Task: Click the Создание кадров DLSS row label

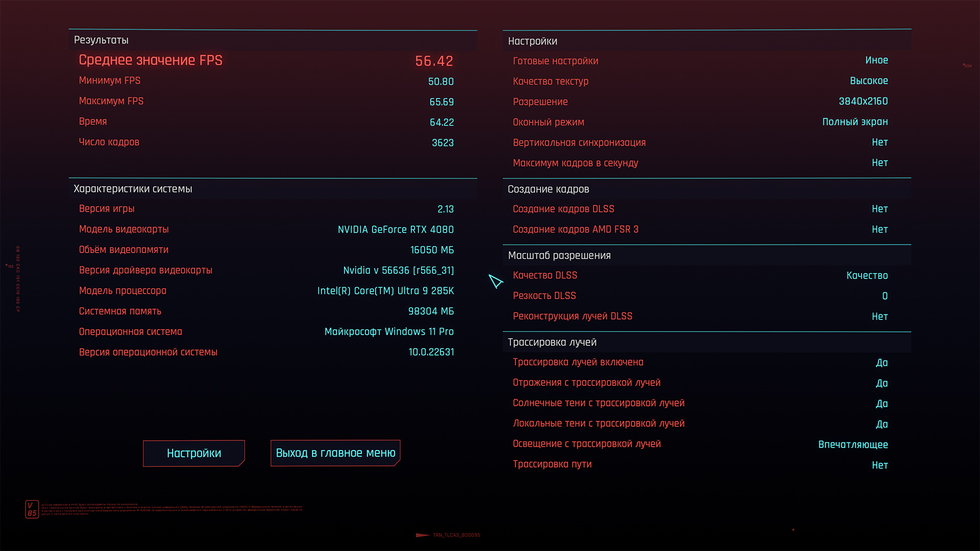Action: pos(563,209)
